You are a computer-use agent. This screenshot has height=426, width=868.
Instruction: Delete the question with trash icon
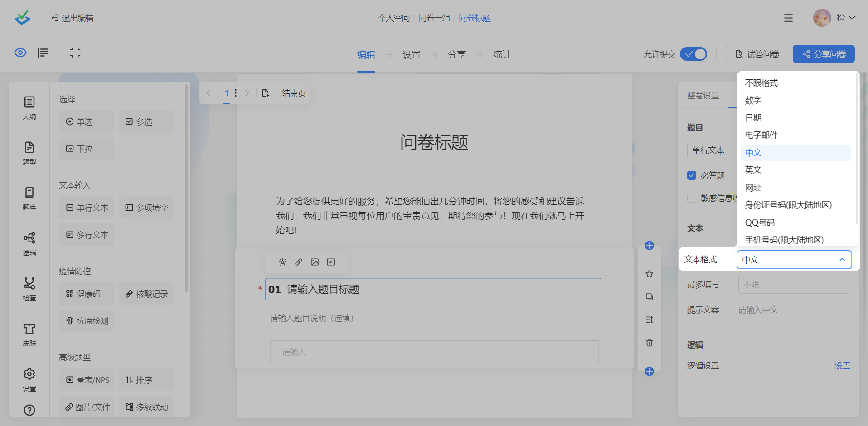649,343
